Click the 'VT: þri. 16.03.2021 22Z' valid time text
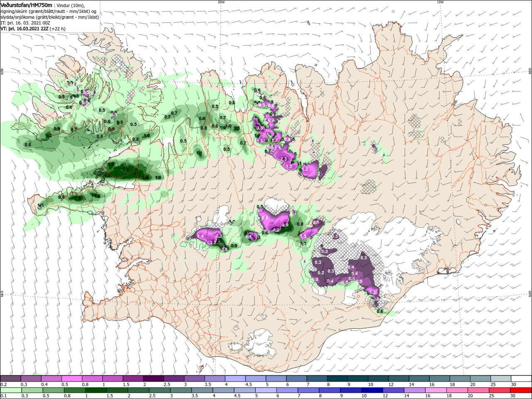 click(25, 29)
